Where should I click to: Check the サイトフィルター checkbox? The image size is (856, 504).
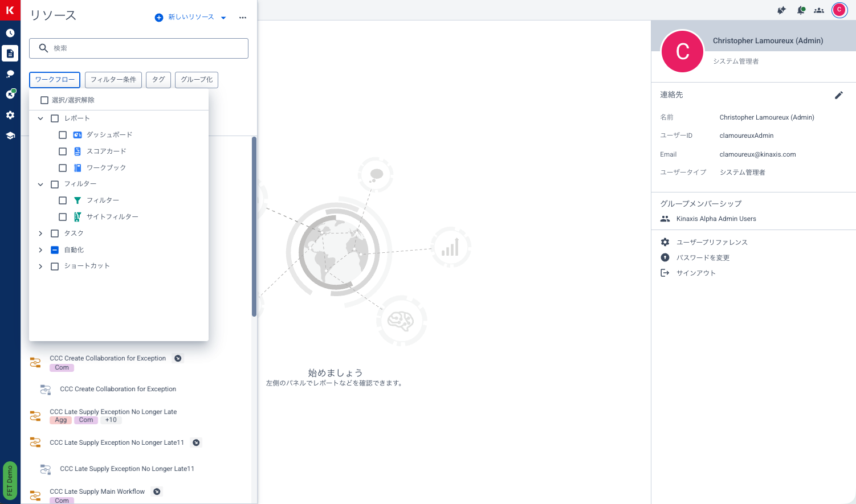(x=63, y=217)
